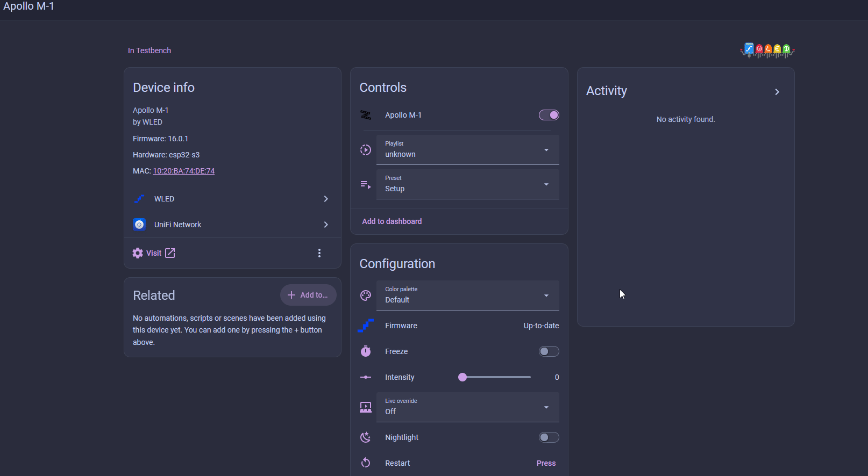The width and height of the screenshot is (868, 476).
Task: Click the WLED logo image
Action: pyautogui.click(x=767, y=51)
